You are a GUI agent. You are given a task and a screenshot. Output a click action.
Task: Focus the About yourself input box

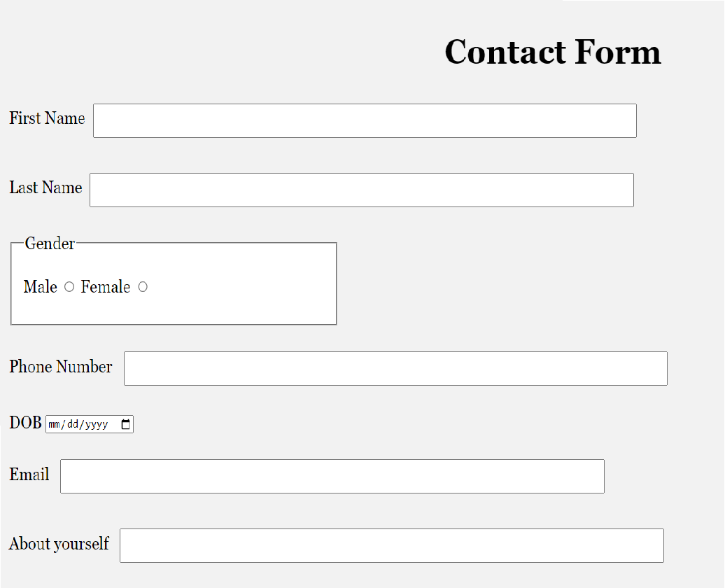[392, 545]
